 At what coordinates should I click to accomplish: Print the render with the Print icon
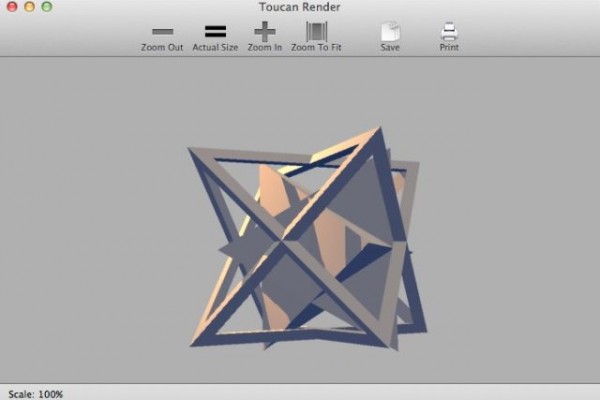[x=449, y=31]
